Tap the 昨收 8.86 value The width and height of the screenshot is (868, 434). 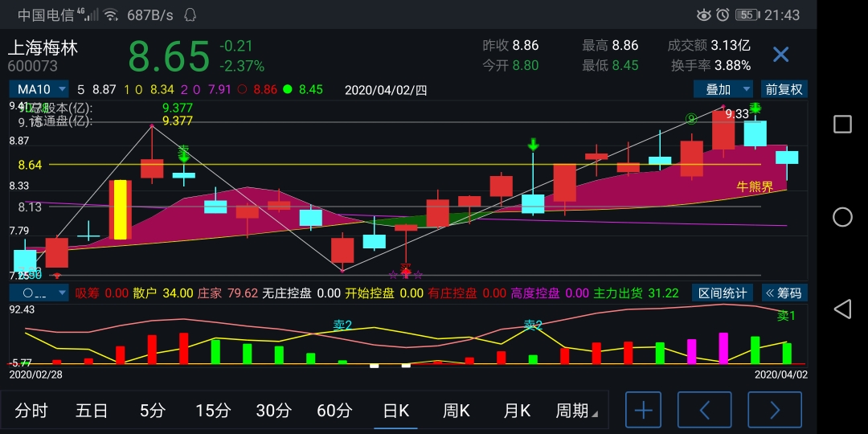point(510,45)
